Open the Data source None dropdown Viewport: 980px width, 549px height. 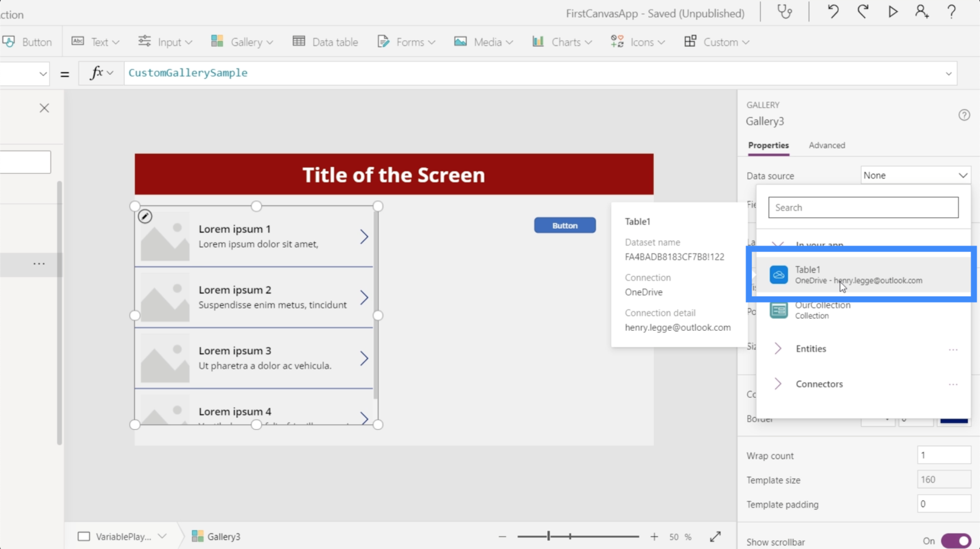[915, 175]
